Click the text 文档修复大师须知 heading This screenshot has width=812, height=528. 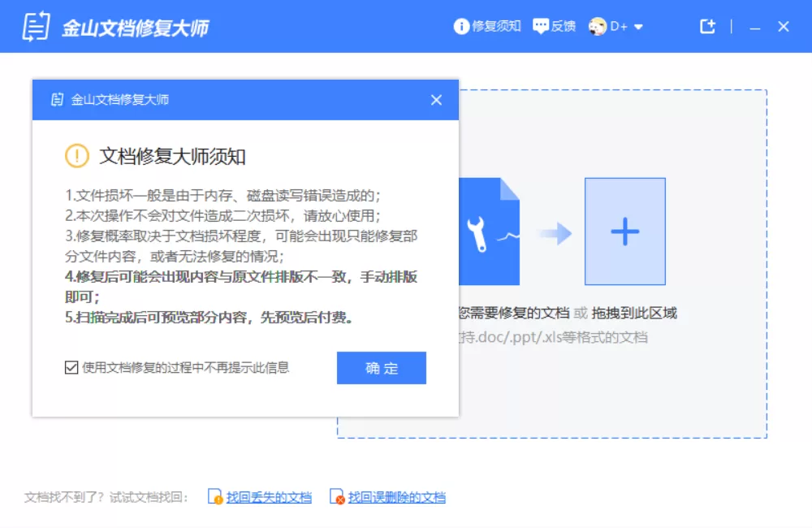tap(172, 156)
